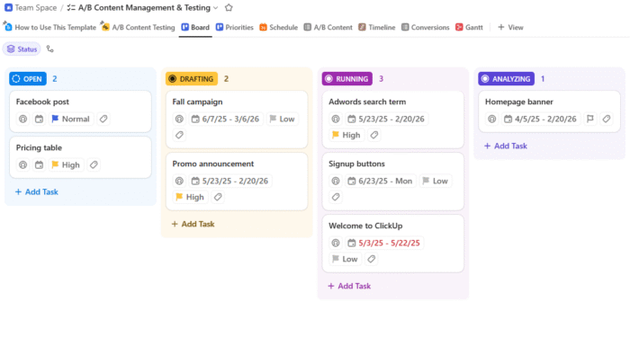Click assignee icon on Adwords search term
630x364 pixels.
pyautogui.click(x=336, y=119)
